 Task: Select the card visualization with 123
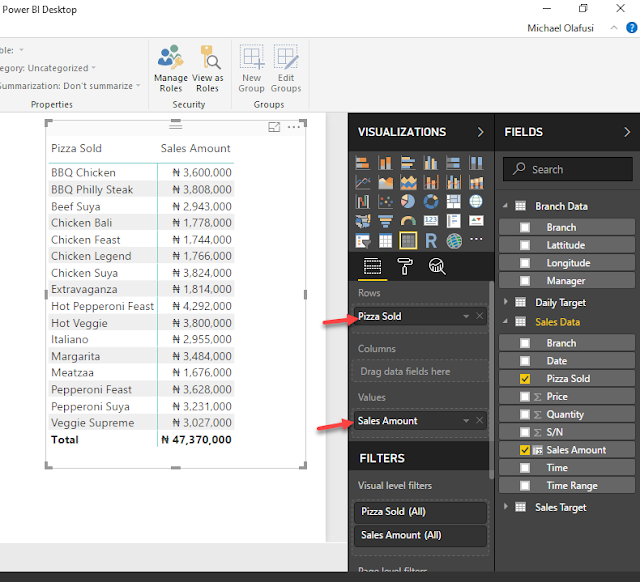pyautogui.click(x=431, y=221)
